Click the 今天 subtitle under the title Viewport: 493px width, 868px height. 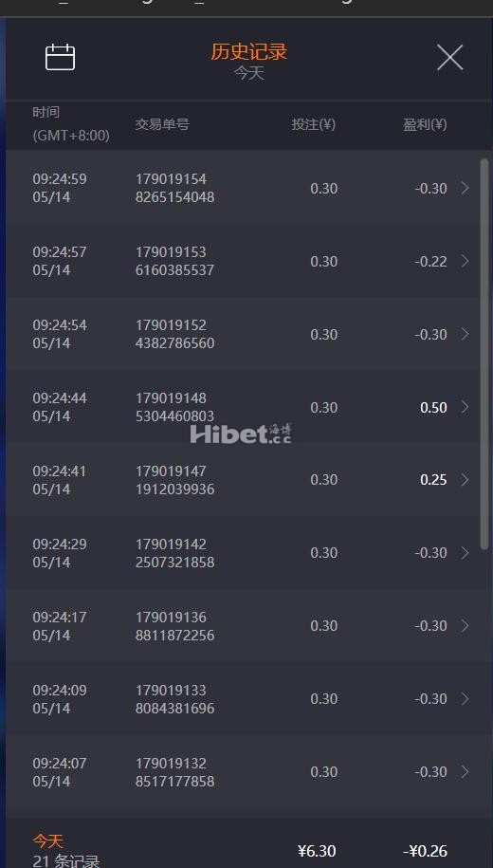[249, 72]
